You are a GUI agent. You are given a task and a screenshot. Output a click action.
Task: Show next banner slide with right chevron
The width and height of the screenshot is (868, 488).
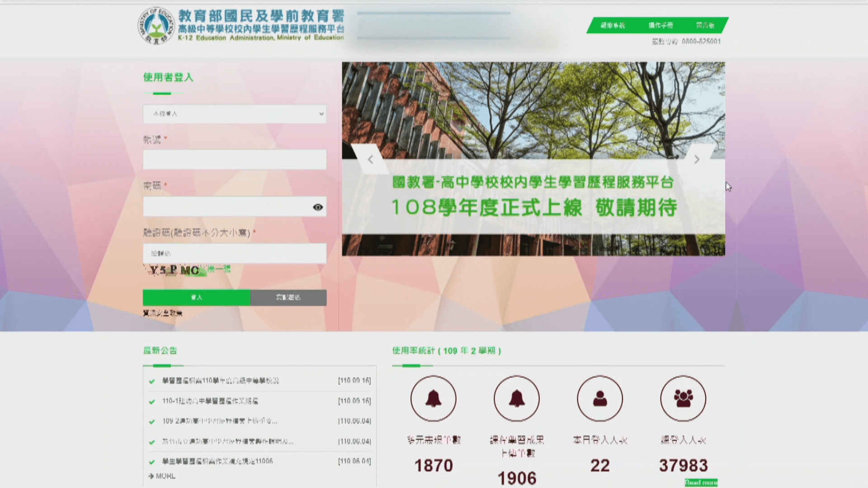pyautogui.click(x=697, y=160)
